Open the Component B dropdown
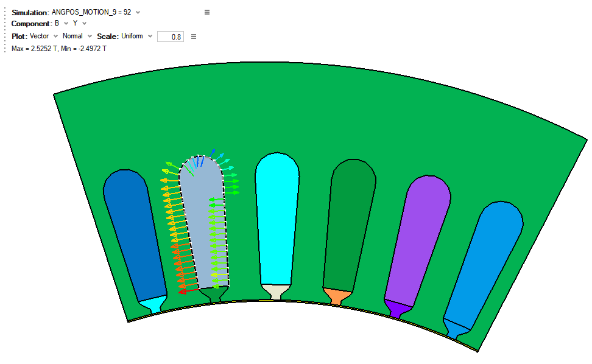The height and width of the screenshot is (364, 592). click(x=66, y=24)
